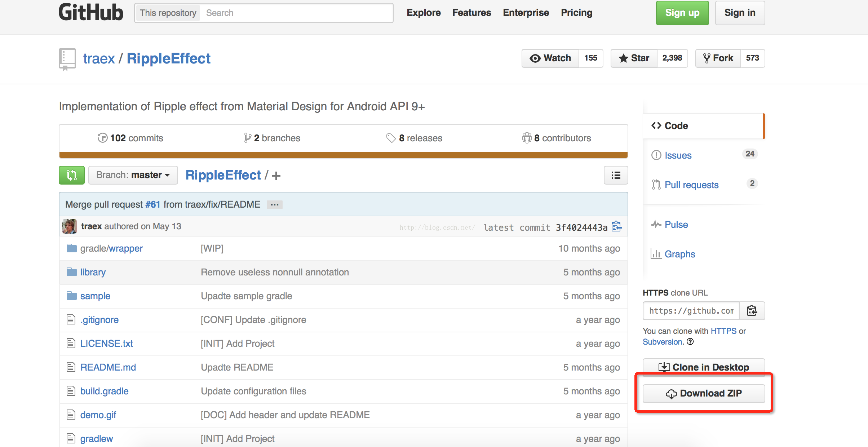The width and height of the screenshot is (868, 447).
Task: Open pull request #61 link
Action: pyautogui.click(x=153, y=204)
